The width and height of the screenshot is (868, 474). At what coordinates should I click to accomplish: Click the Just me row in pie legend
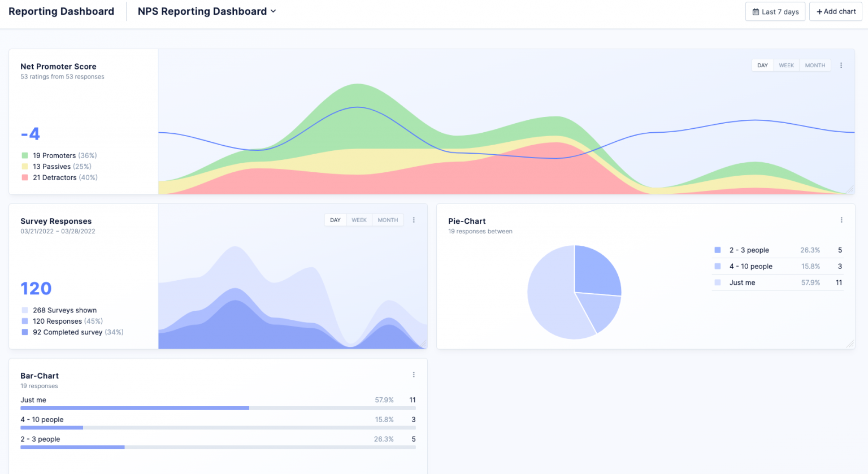[777, 282]
